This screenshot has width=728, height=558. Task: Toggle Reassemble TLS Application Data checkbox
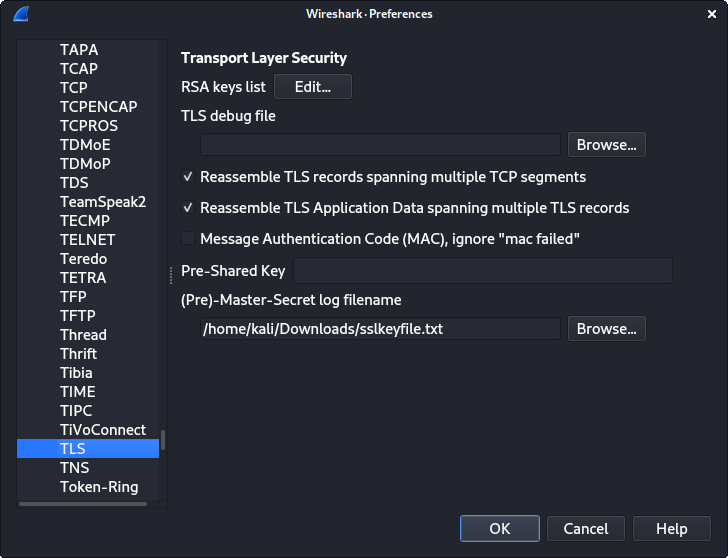point(188,208)
